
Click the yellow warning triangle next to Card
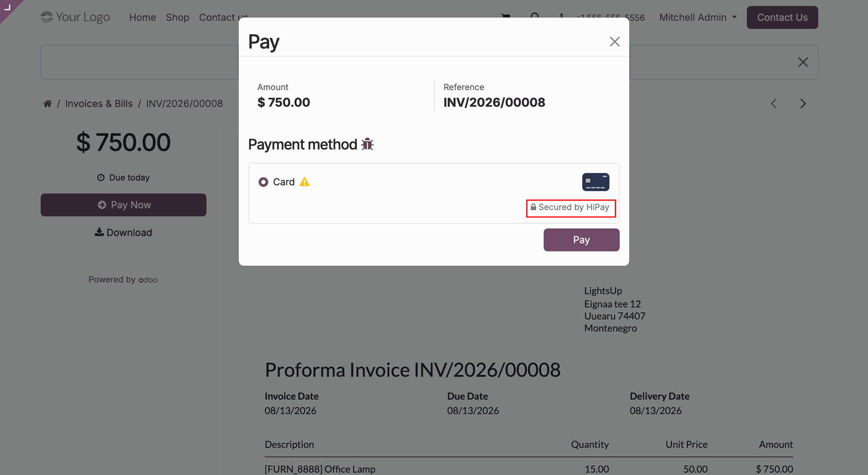click(305, 182)
